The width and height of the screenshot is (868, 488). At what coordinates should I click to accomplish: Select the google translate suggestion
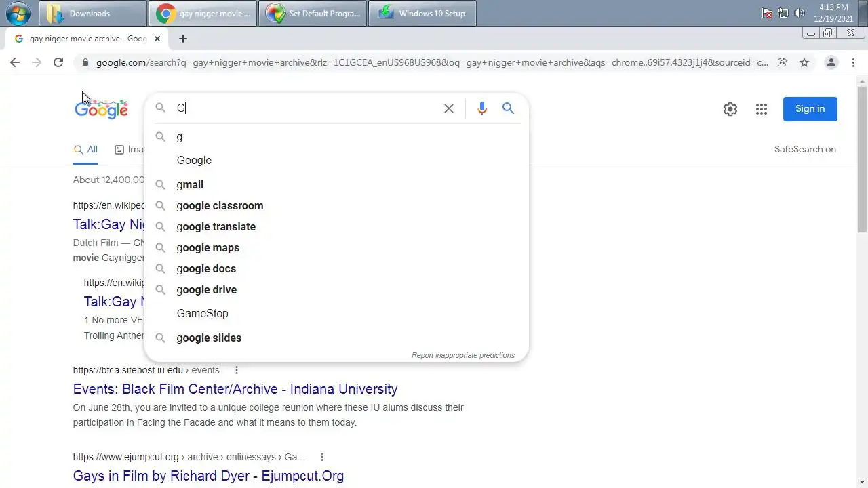tap(336, 226)
